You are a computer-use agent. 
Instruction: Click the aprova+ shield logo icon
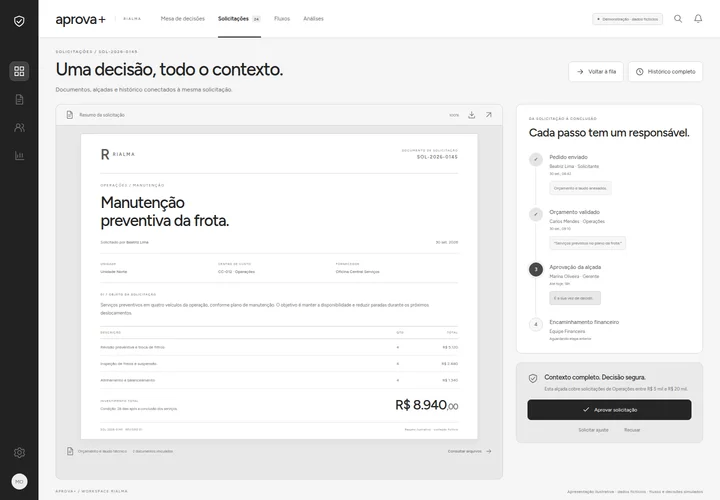pyautogui.click(x=19, y=21)
